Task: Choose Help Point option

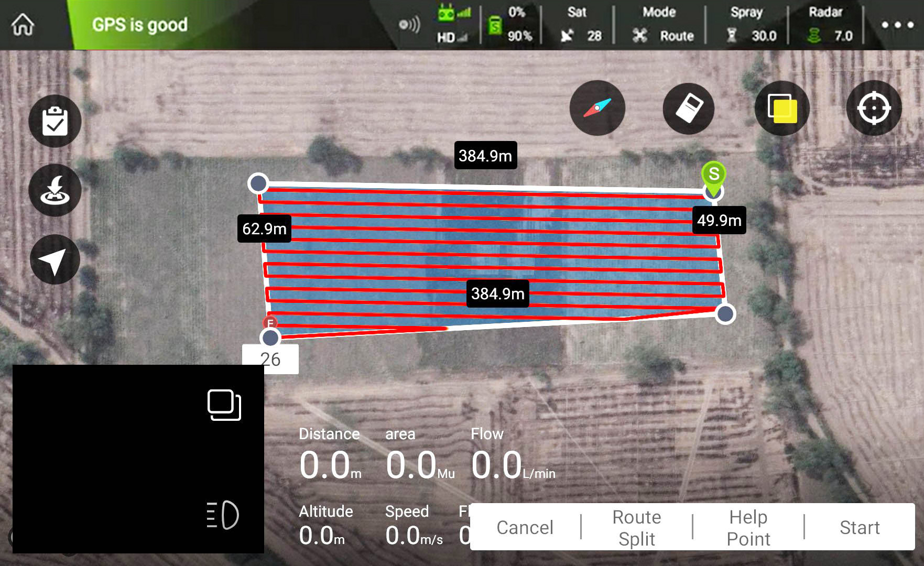Action: [748, 528]
